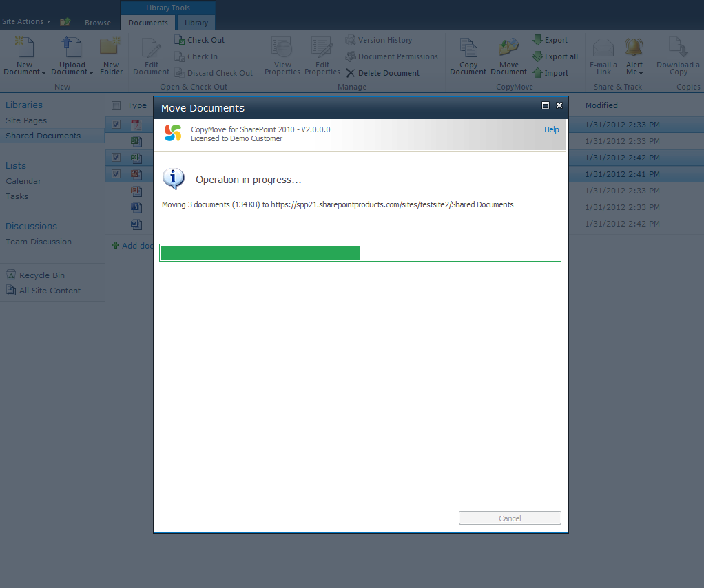
Task: Click the Edit Document ribbon icon
Action: pos(152,48)
